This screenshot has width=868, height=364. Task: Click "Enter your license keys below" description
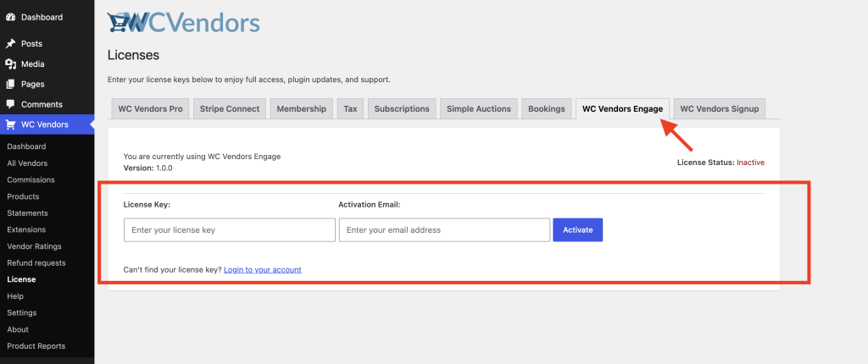249,80
